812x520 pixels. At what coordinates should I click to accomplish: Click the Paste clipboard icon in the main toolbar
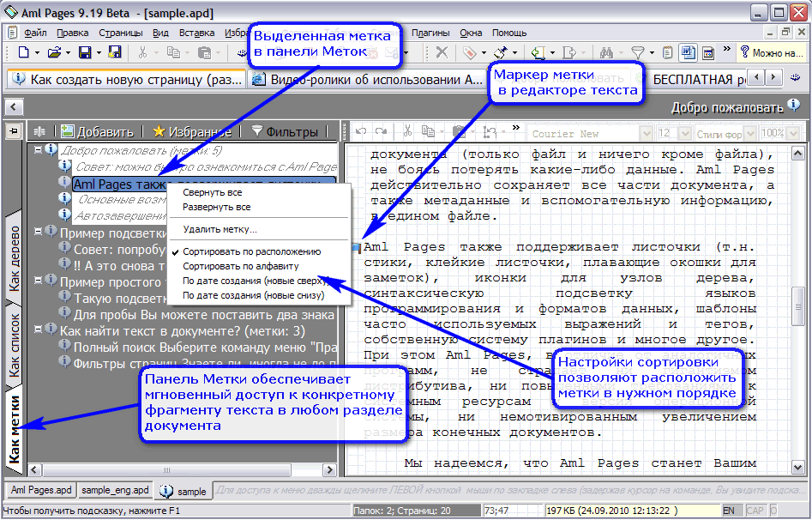tap(205, 52)
